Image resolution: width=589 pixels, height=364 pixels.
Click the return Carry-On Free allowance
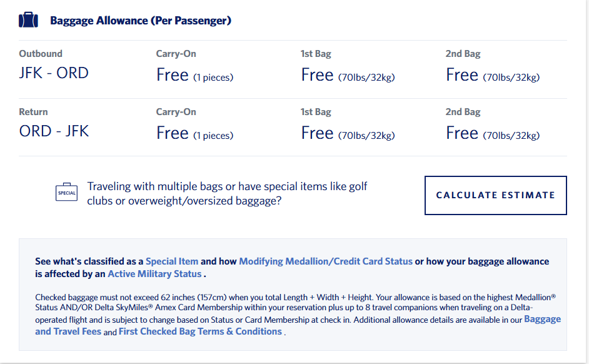click(x=194, y=134)
